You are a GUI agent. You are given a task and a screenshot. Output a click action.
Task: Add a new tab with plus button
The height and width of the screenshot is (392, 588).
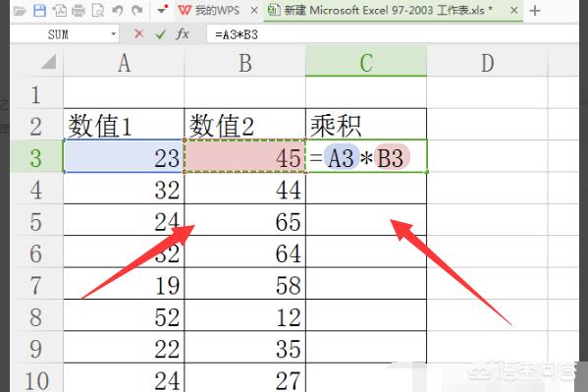pyautogui.click(x=535, y=11)
